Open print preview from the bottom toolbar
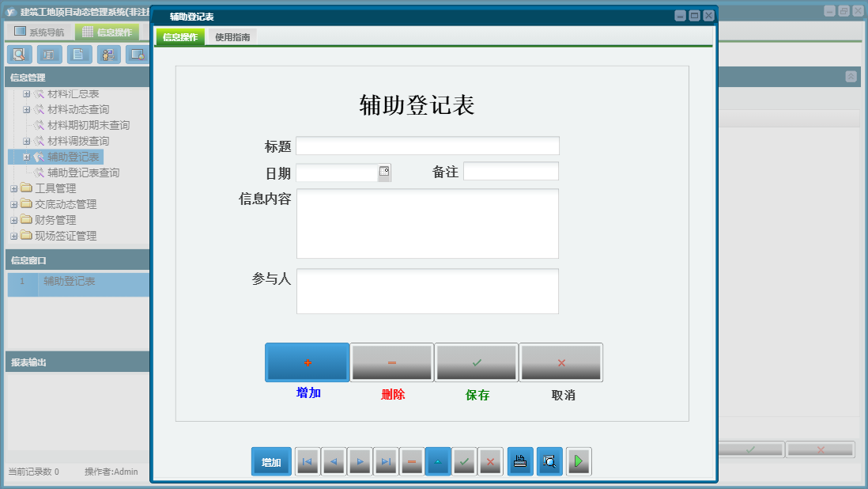Viewport: 868px width, 489px height. tap(549, 461)
